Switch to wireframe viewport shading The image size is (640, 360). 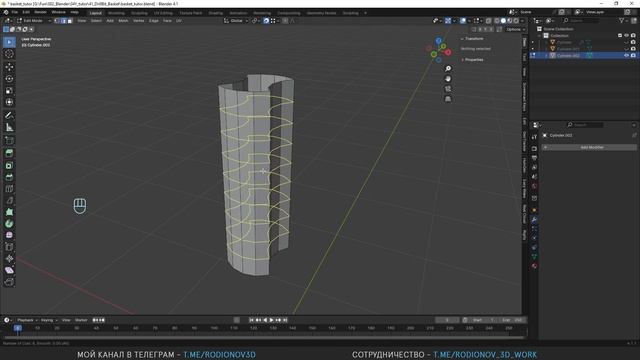(497, 20)
